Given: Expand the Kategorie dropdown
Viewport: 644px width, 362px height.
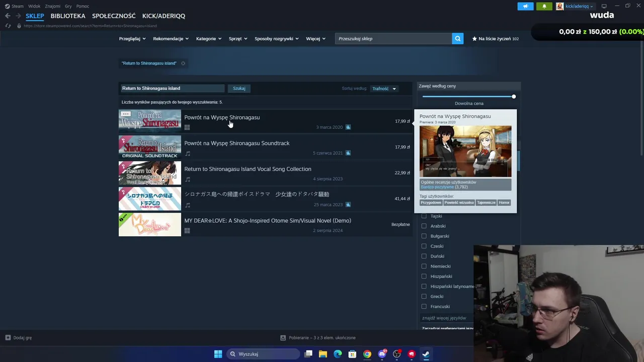Looking at the screenshot, I should [209, 39].
